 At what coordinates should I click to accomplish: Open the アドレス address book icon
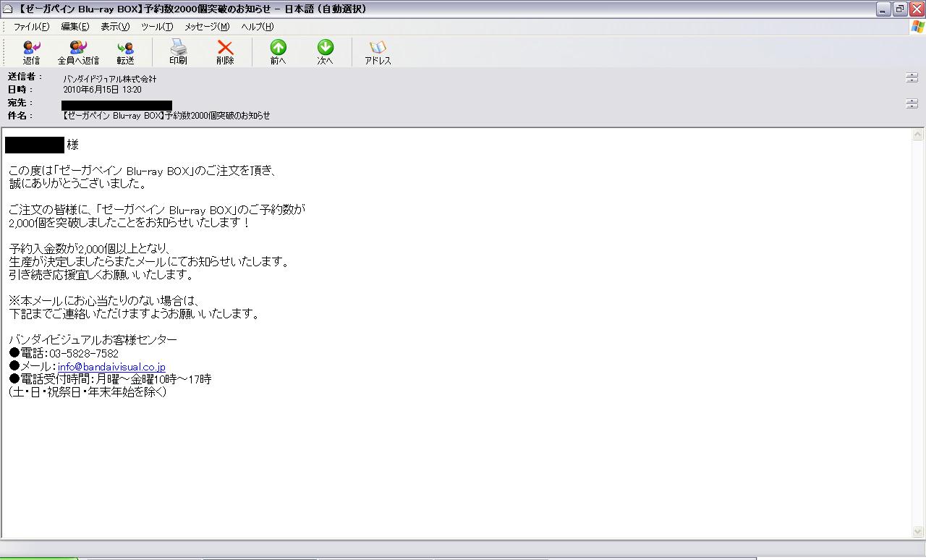(x=378, y=52)
